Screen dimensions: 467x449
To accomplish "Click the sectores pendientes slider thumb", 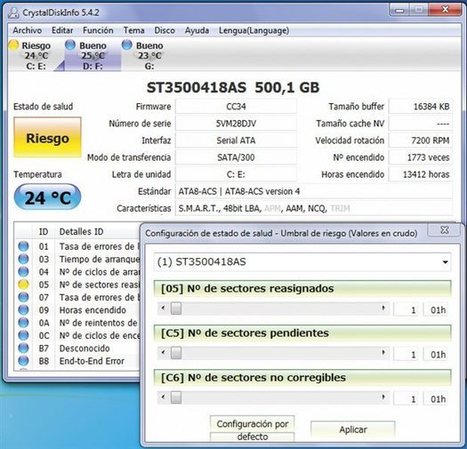I will tap(176, 353).
